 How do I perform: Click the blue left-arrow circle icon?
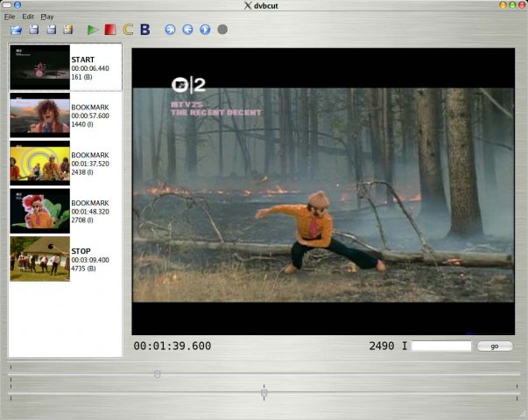point(187,30)
